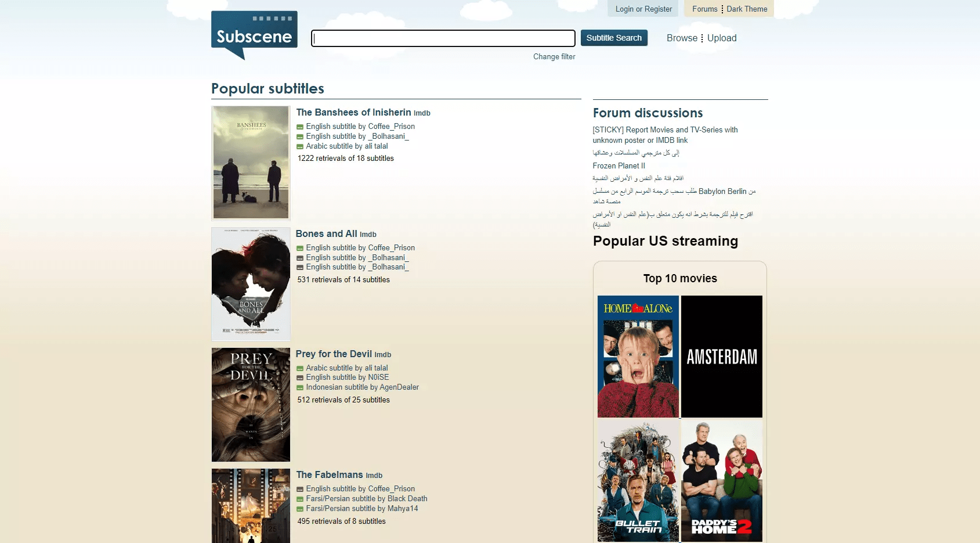Open The Banshees of Inisherin title
Screen dimensions: 980x543
353,112
